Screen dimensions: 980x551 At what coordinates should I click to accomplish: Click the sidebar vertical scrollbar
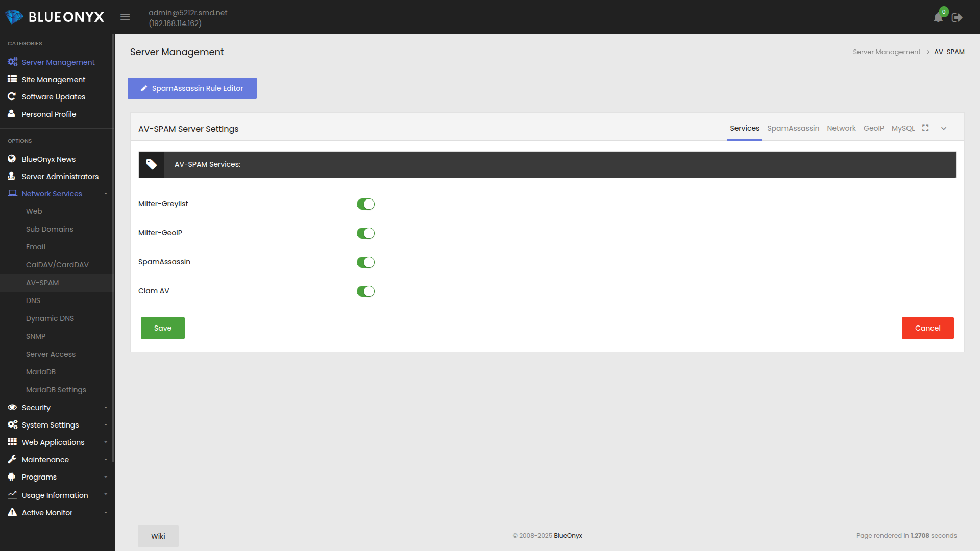point(113,248)
